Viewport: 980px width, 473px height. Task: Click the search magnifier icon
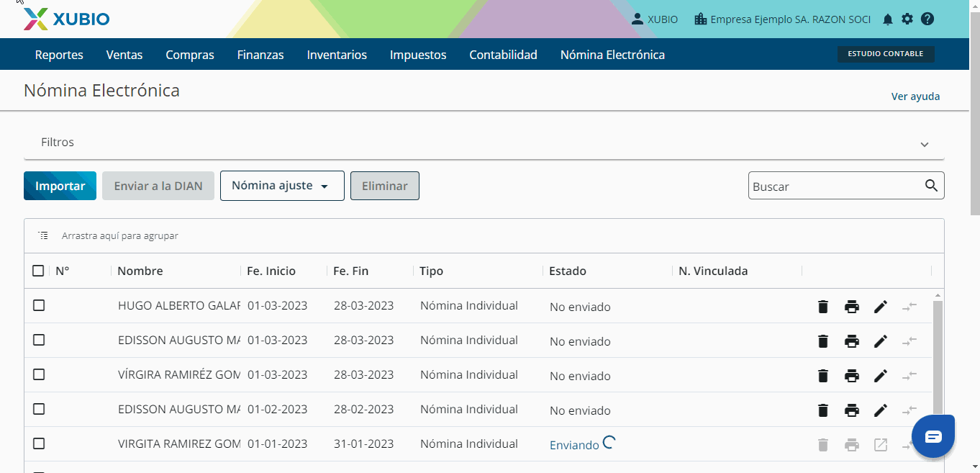931,186
